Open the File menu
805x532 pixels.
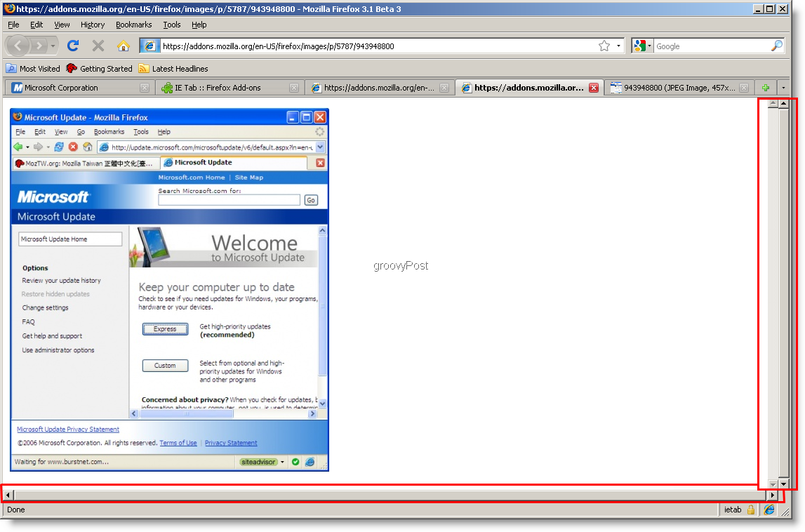click(13, 25)
